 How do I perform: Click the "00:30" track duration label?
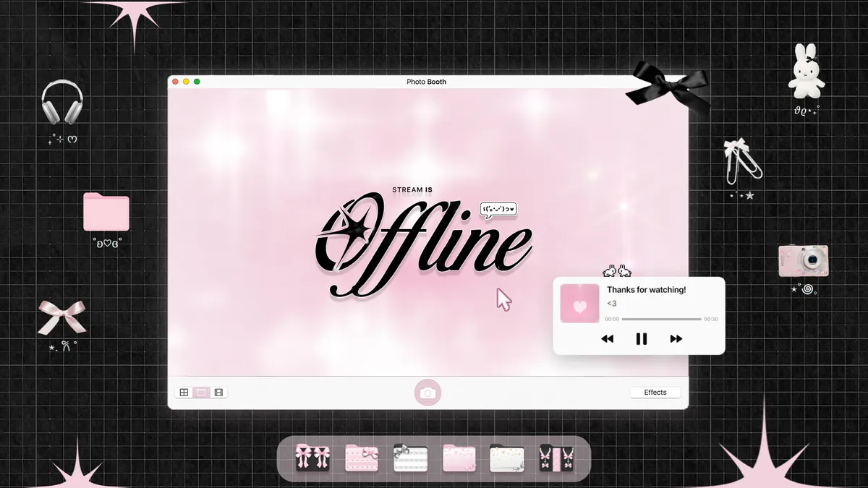tap(711, 319)
